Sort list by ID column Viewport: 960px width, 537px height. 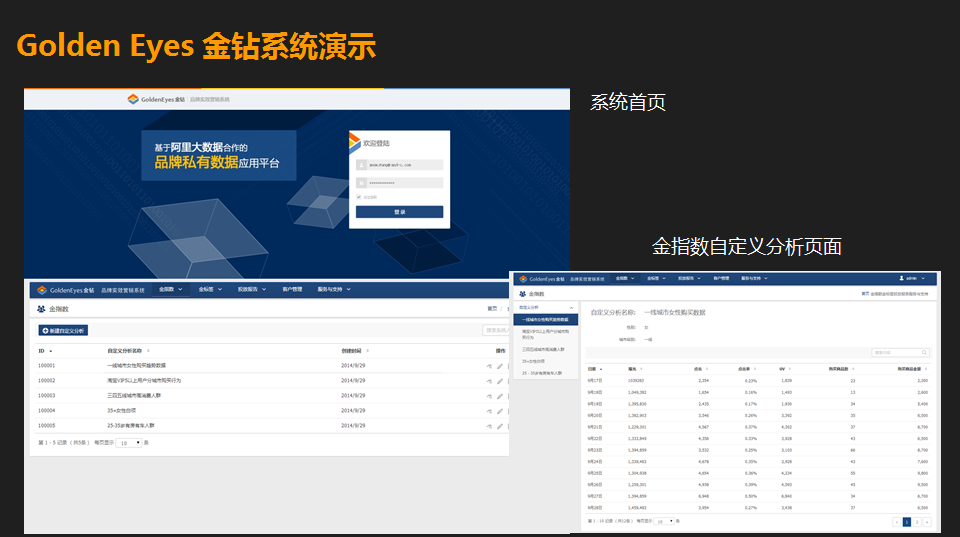tap(45, 351)
